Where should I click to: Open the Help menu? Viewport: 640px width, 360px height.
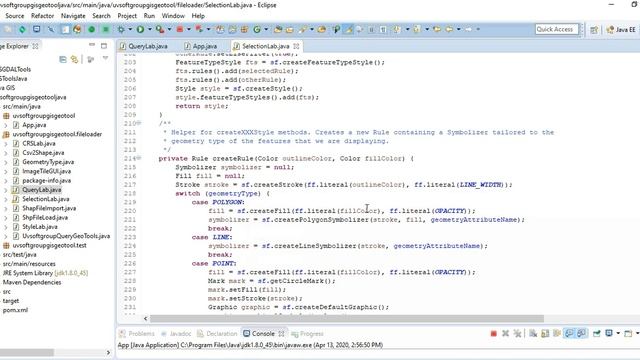tap(198, 16)
